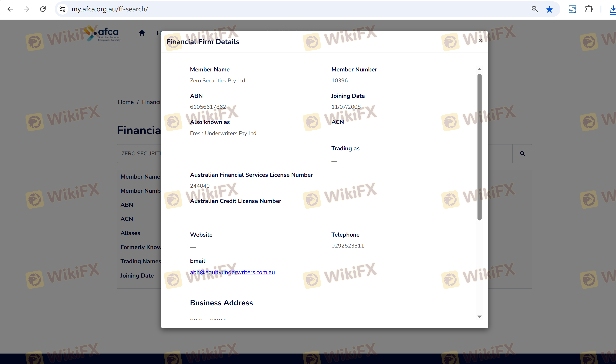Open browser downloads icon
616x364 pixels.
[613, 10]
